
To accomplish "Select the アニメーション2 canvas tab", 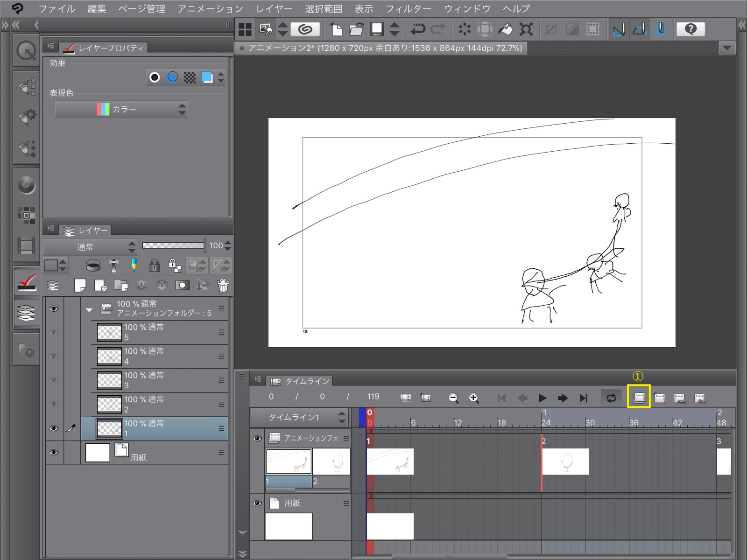I will tap(381, 48).
